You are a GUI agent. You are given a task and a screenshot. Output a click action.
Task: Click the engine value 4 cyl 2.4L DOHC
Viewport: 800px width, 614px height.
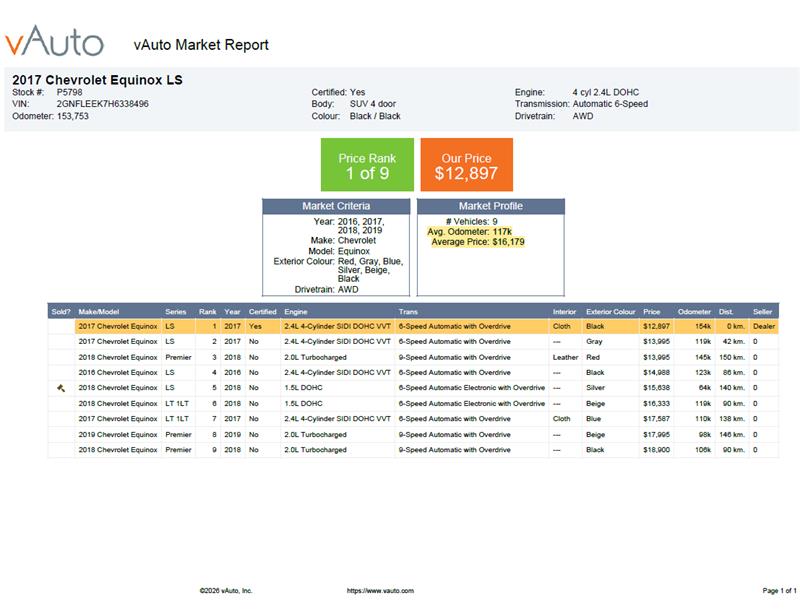[x=606, y=92]
